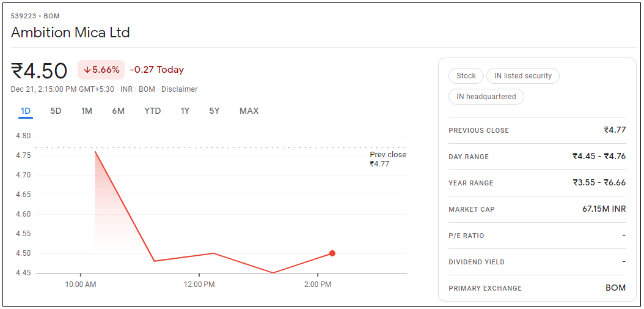Click the PREVIOUS CLOSE label
Screen dimensions: 644x309
tap(479, 130)
